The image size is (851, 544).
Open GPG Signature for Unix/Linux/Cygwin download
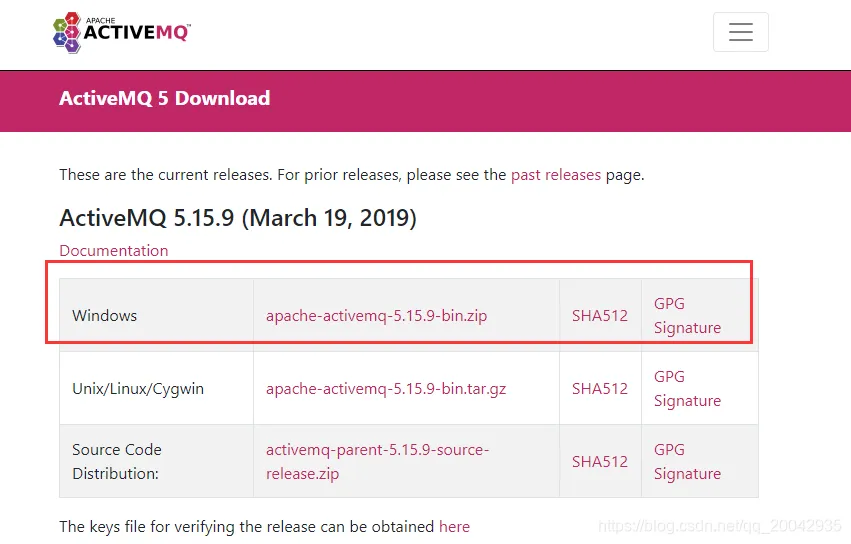(687, 388)
